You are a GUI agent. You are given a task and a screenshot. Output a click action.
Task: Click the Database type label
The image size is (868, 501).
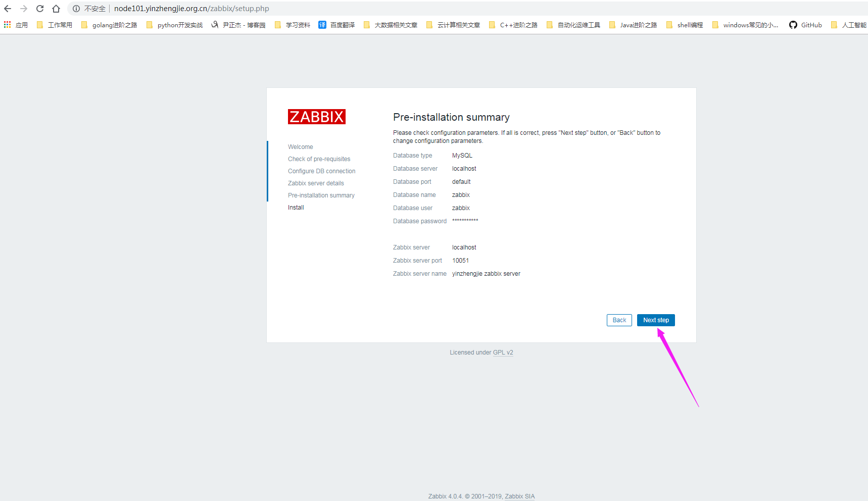coord(413,156)
